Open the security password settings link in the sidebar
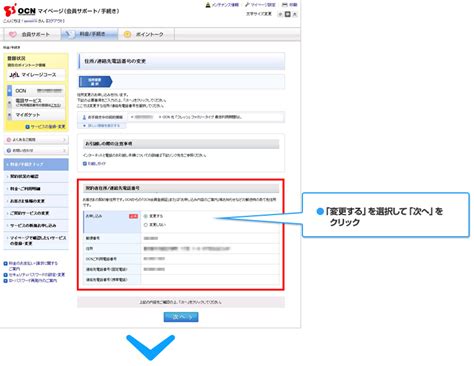Screen dimensions: 474x366 click(34, 275)
